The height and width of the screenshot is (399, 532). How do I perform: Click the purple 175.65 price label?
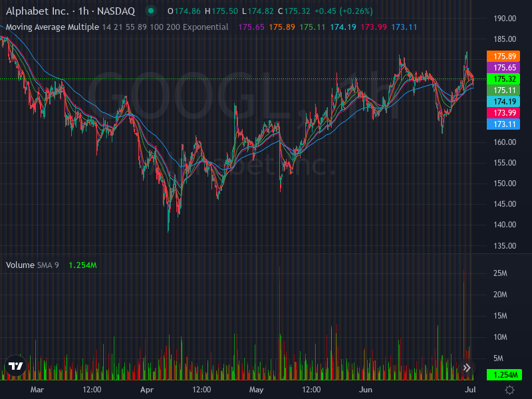pyautogui.click(x=503, y=68)
